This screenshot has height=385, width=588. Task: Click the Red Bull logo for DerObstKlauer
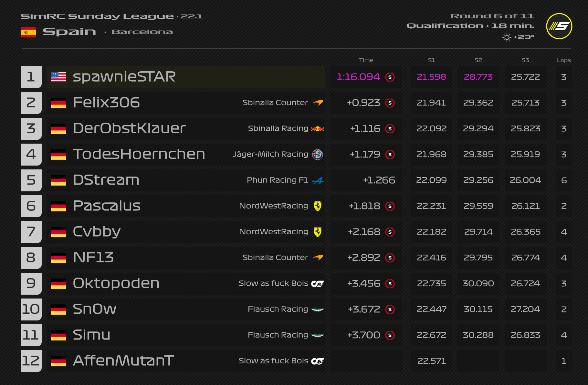[x=318, y=129]
